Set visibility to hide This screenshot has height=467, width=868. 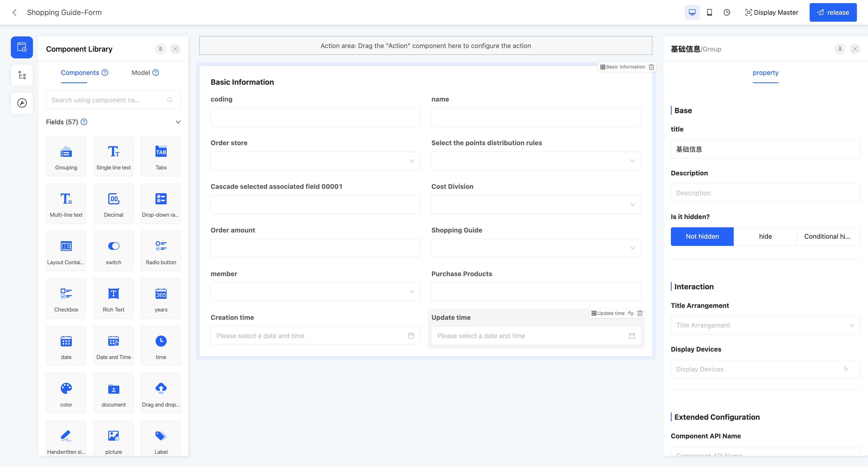(765, 236)
